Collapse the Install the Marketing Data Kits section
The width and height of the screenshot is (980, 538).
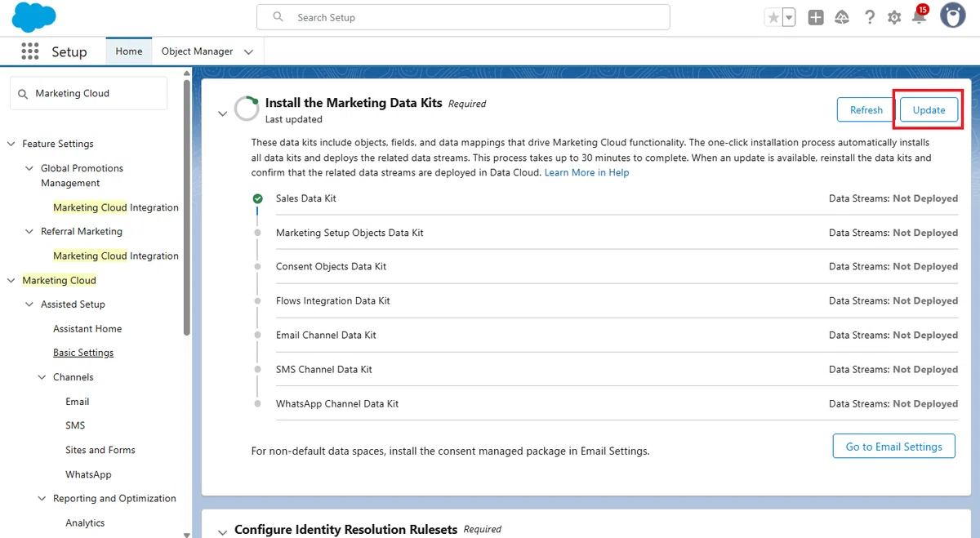point(222,113)
